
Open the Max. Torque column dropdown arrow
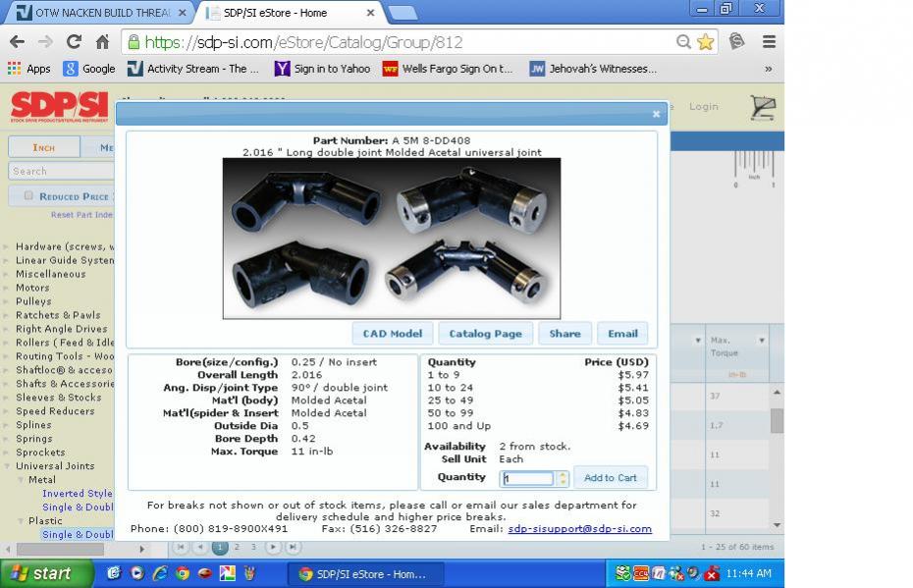(x=762, y=341)
